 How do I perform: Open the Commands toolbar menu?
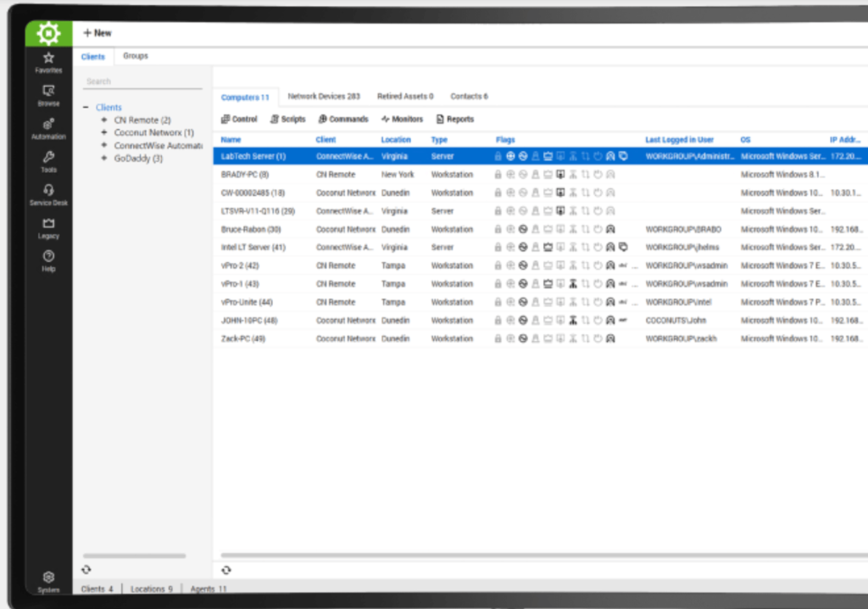tap(343, 119)
